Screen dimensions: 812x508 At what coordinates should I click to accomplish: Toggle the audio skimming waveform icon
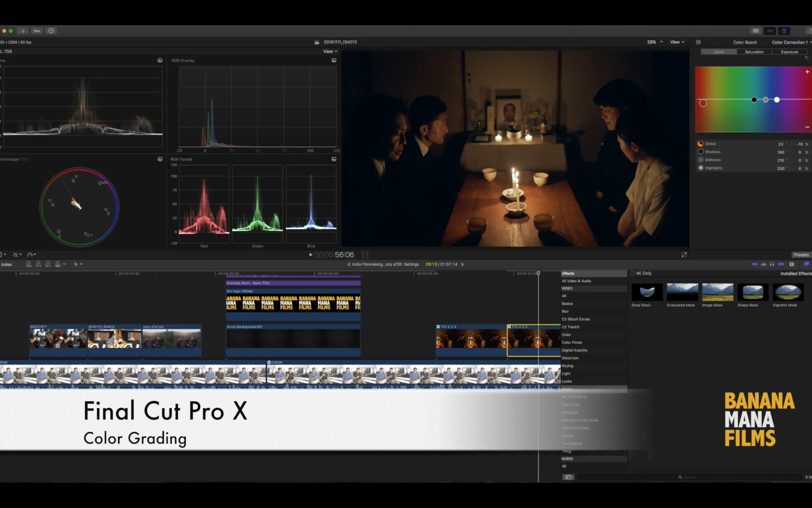pos(763,264)
